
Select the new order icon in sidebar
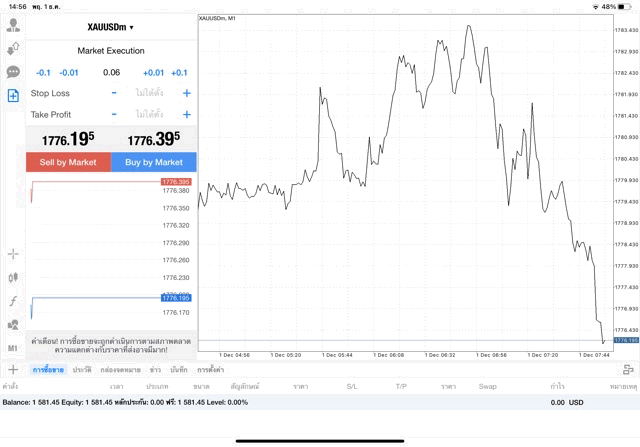(x=13, y=96)
